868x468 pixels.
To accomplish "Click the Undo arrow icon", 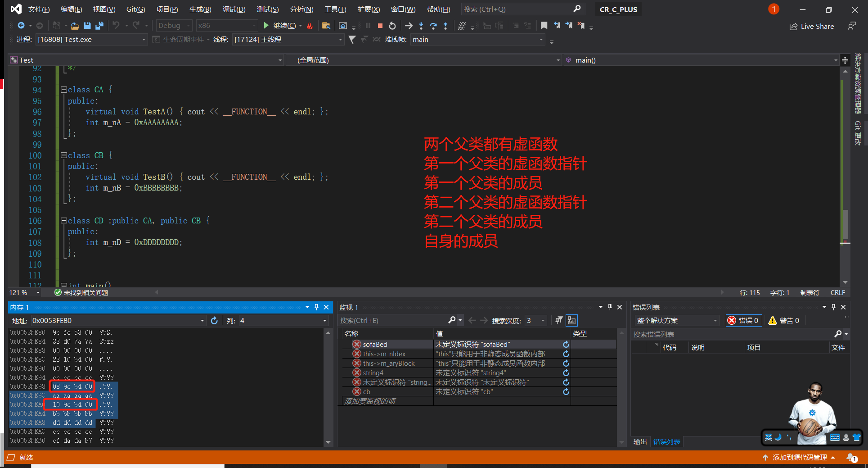I will click(116, 26).
